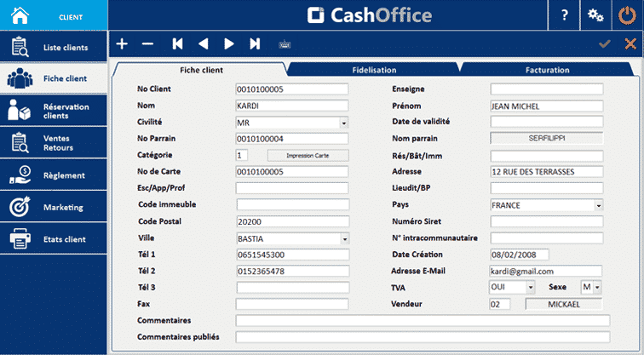This screenshot has width=644, height=355.
Task: Go to previous client record
Action: click(204, 44)
